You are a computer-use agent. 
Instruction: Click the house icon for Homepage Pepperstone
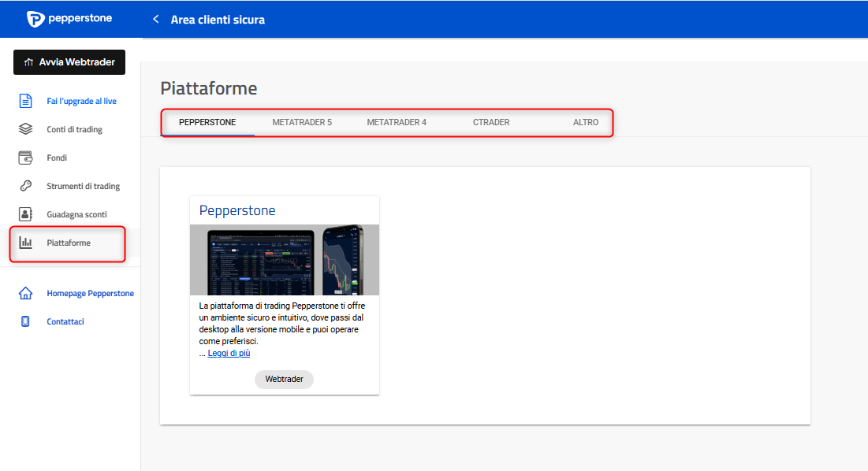tap(26, 293)
